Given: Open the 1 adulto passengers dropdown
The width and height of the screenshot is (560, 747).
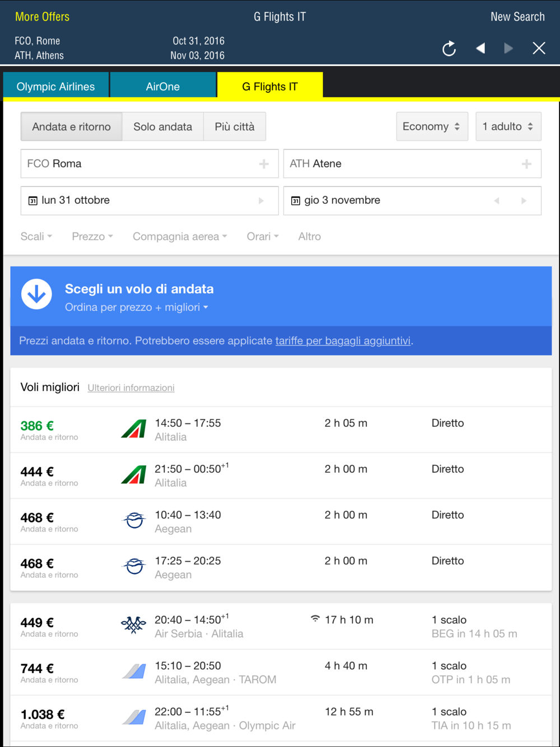Looking at the screenshot, I should (508, 127).
